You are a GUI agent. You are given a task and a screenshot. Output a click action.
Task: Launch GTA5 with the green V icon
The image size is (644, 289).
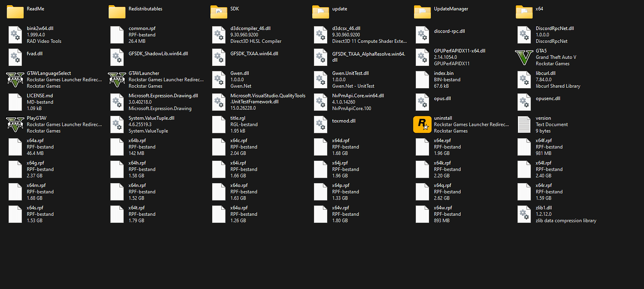point(524,57)
